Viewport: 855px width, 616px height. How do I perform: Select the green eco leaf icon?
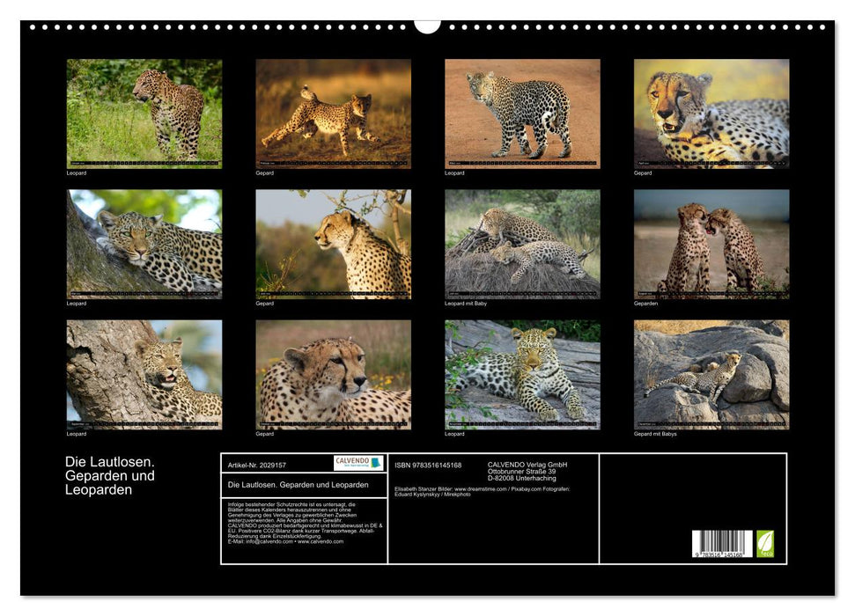[x=765, y=542]
